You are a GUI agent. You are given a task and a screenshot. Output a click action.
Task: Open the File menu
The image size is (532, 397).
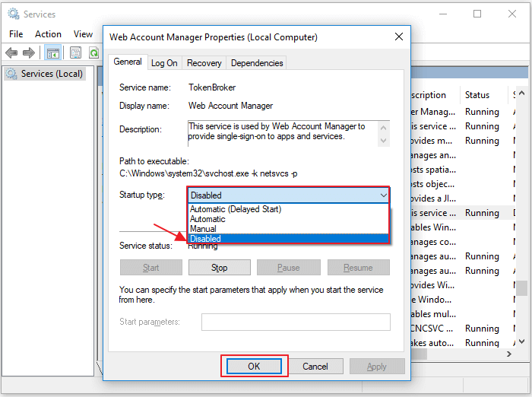(16, 34)
